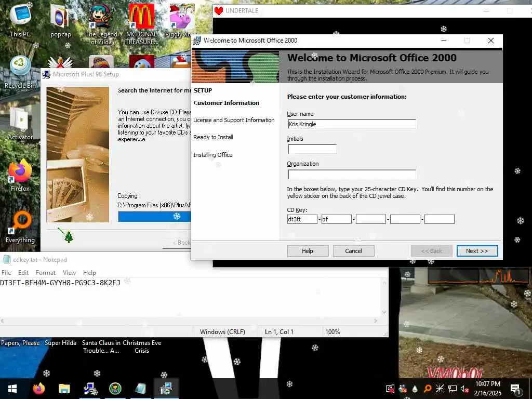Click the Everything magnifier tray icon
The height and width of the screenshot is (399, 532).
[428, 389]
